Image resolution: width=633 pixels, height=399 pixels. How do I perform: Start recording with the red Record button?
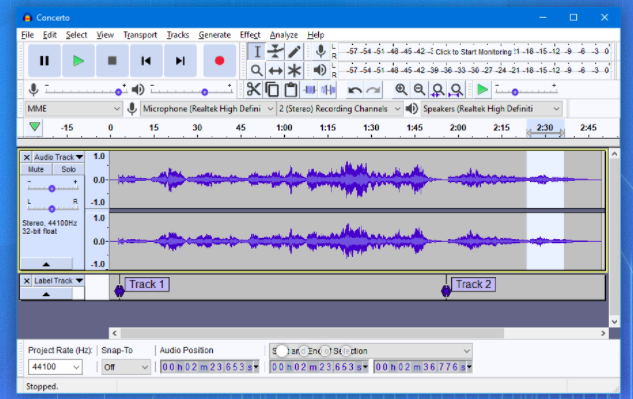tap(220, 61)
